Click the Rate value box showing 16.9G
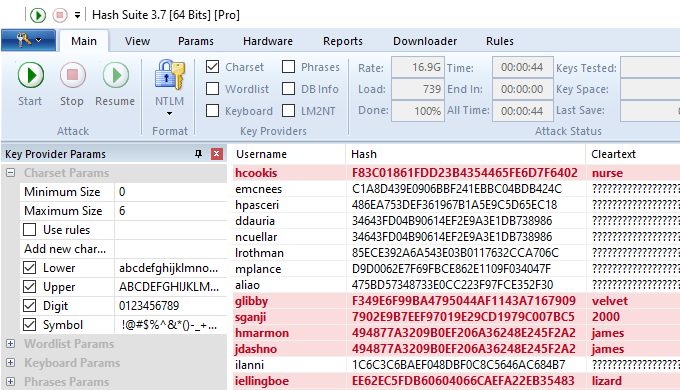Image resolution: width=680 pixels, height=390 pixels. click(418, 67)
